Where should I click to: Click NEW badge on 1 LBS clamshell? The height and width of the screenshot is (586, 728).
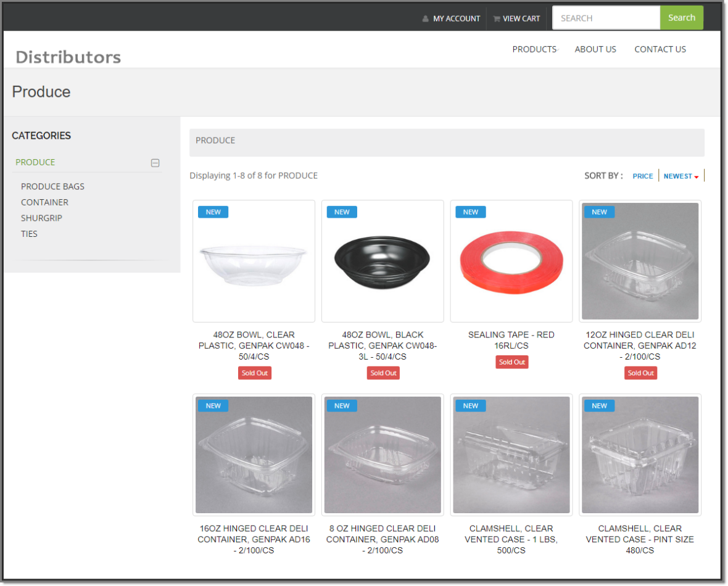click(x=470, y=405)
